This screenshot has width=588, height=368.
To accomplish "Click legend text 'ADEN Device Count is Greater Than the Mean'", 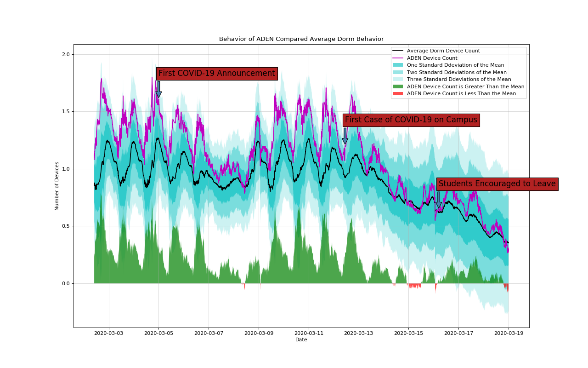I will click(x=465, y=86).
